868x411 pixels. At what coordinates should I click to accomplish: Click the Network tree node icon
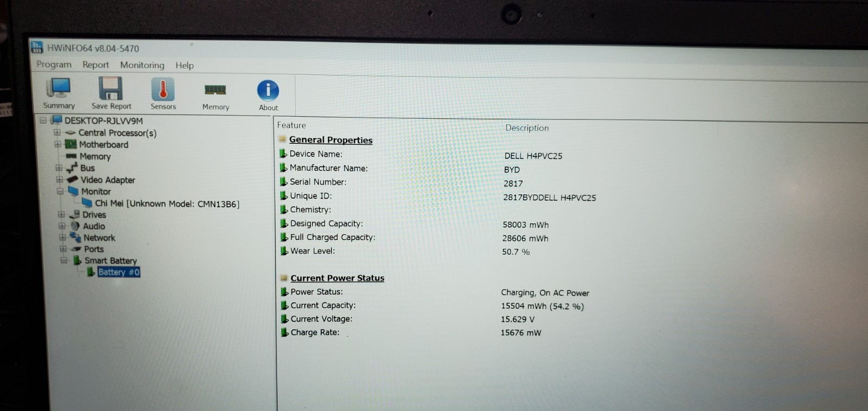(x=75, y=237)
